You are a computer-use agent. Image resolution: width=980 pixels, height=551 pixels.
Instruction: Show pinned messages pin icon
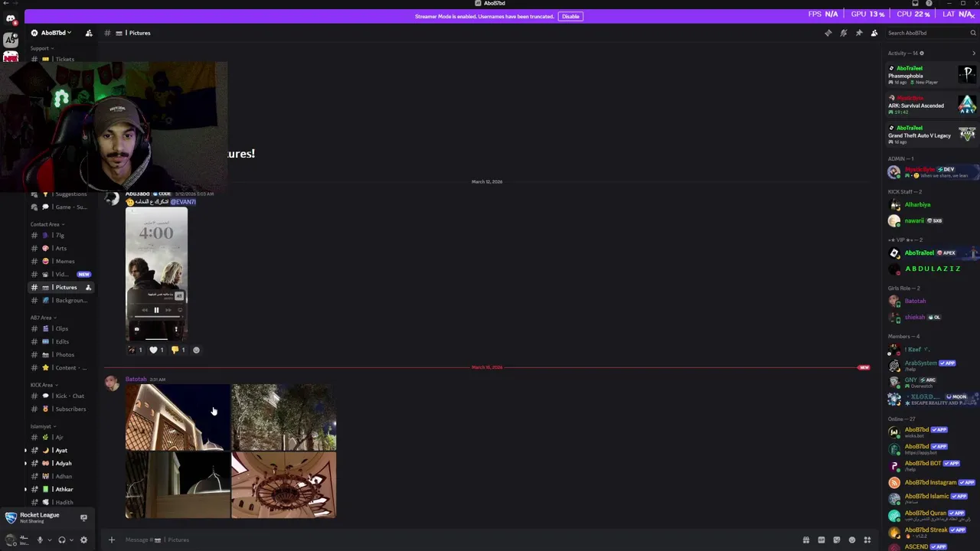[x=858, y=33]
